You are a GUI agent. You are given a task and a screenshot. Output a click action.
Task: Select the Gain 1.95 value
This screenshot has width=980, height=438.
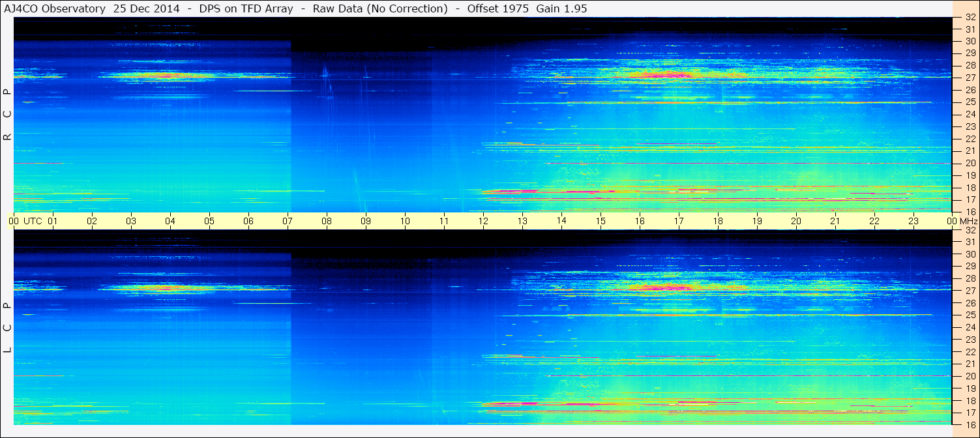coord(561,8)
